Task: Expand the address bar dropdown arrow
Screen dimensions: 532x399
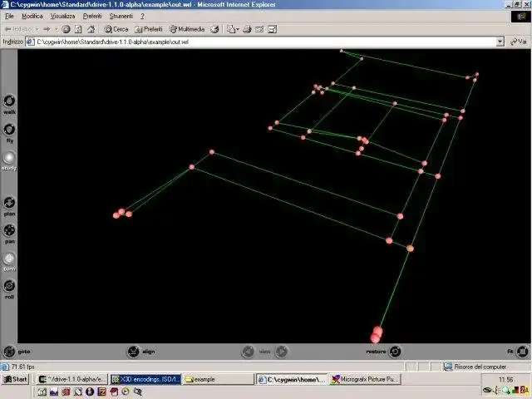Action: pyautogui.click(x=500, y=42)
